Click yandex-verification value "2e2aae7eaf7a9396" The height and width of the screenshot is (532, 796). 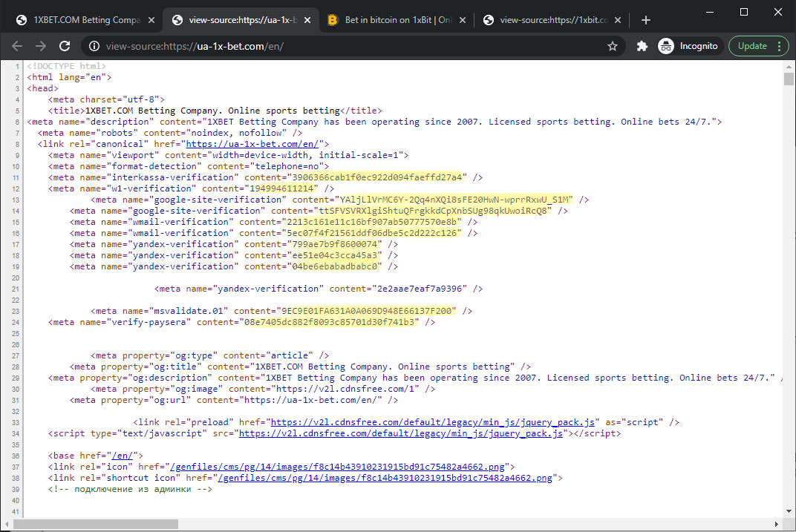[420, 289]
